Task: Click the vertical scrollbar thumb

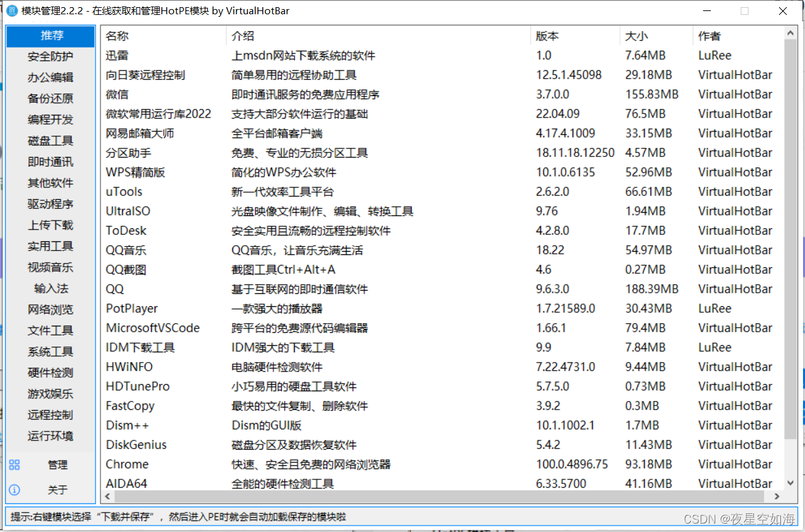Action: pos(790,238)
